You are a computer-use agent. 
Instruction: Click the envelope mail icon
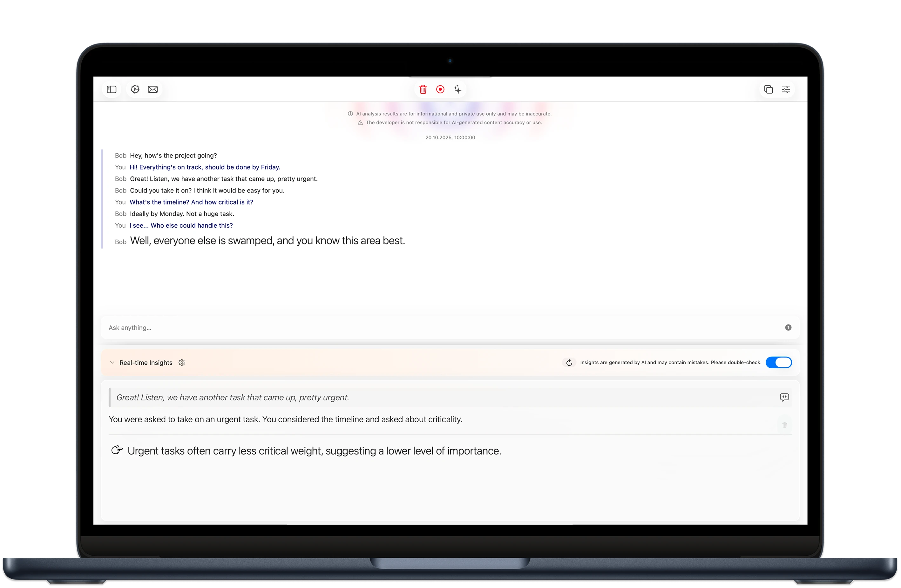pos(153,90)
